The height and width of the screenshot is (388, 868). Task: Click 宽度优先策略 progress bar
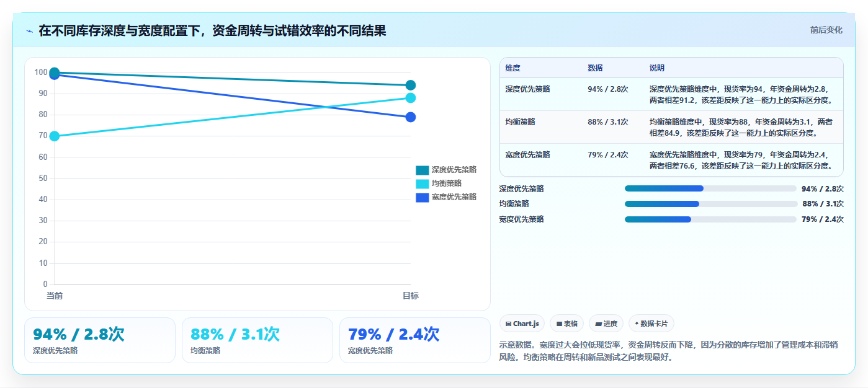click(710, 219)
